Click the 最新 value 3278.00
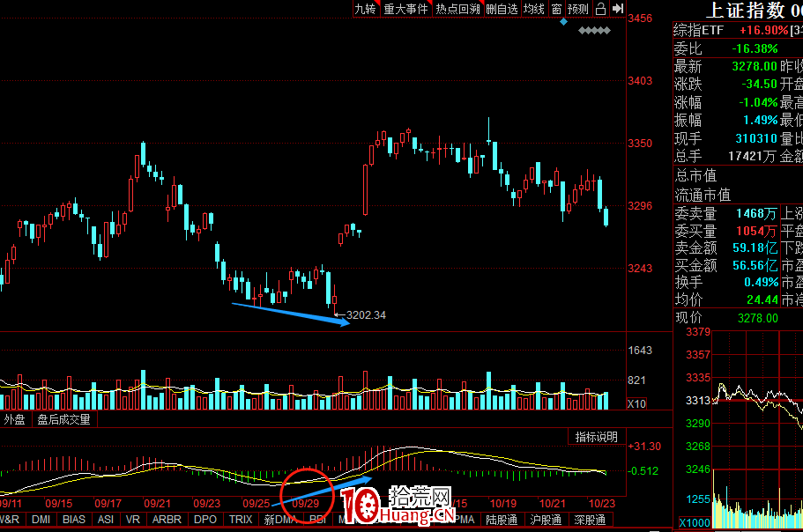The height and width of the screenshot is (532, 803). (x=755, y=66)
